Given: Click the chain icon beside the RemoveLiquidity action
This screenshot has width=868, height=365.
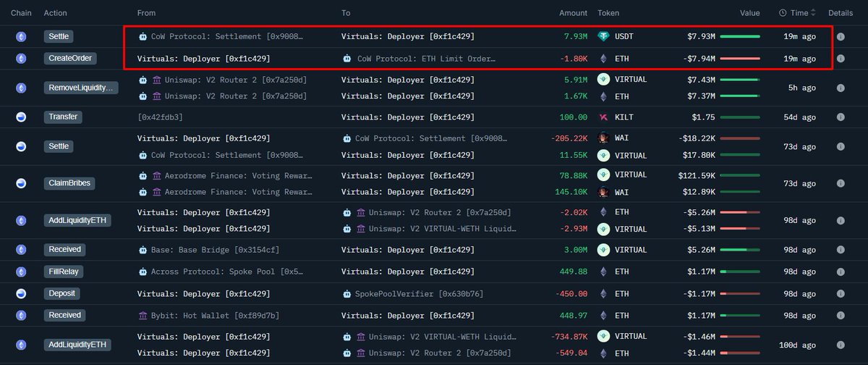Looking at the screenshot, I should (x=22, y=88).
